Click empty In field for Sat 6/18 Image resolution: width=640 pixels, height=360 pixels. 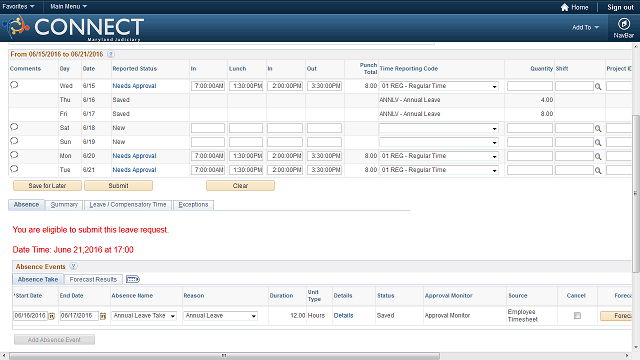click(x=208, y=128)
